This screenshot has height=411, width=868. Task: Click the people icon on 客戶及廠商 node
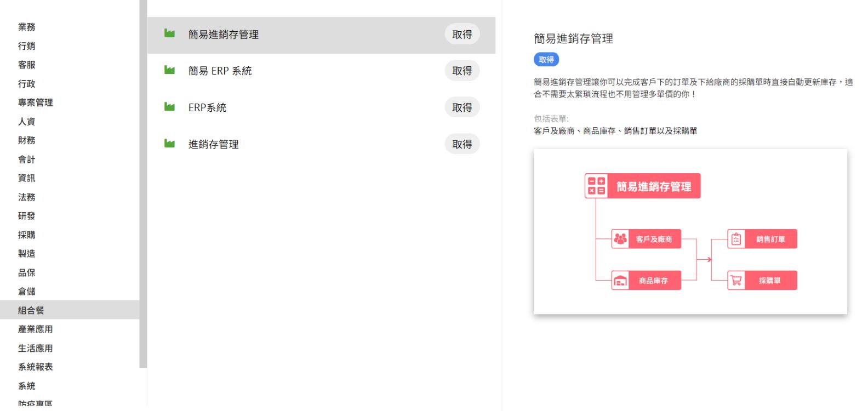pyautogui.click(x=620, y=239)
